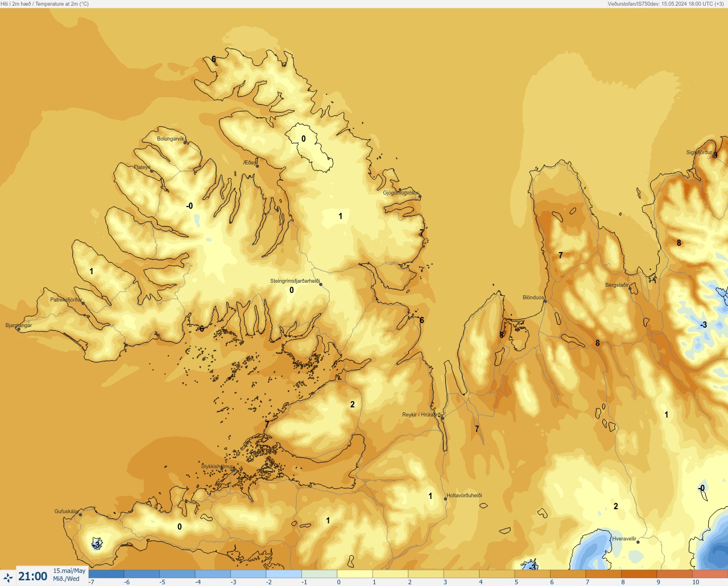Screen dimensions: 728x586
Task: Select the legend swatch between 3 and 4
Action: [x=462, y=574]
